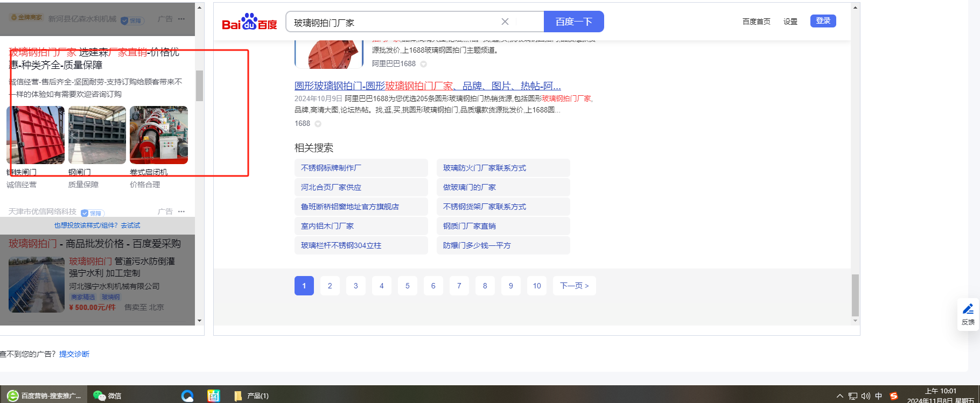Open the blue Q browser icon in taskbar
The height and width of the screenshot is (403, 980).
tap(187, 396)
